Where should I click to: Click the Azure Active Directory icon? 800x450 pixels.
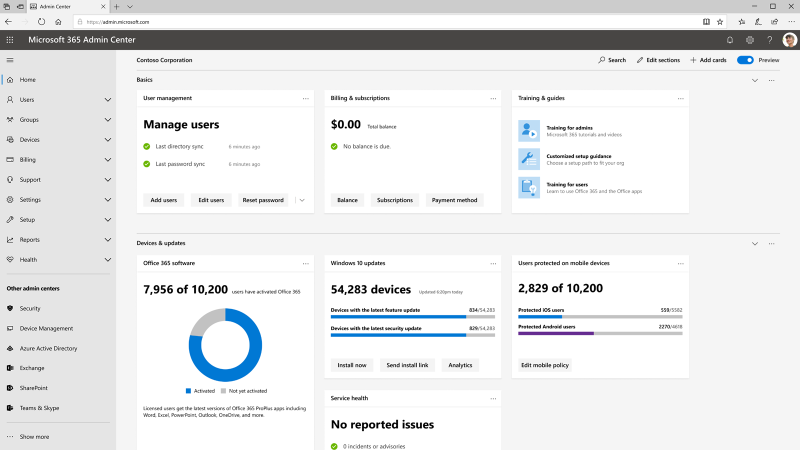pyautogui.click(x=10, y=348)
